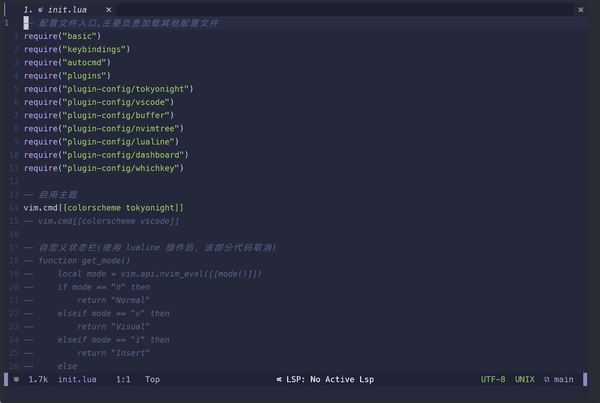This screenshot has width=600, height=403.
Task: Click the UTF-8 encoding indicator
Action: click(x=493, y=380)
